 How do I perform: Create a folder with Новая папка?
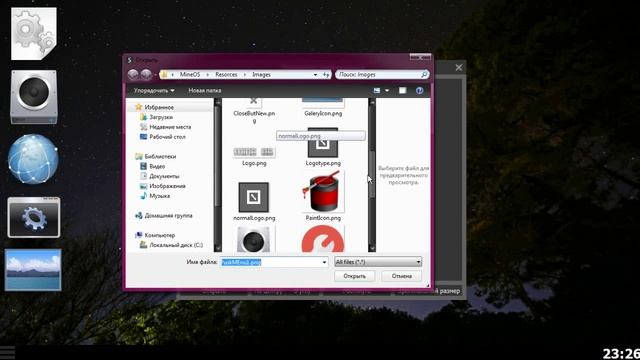tap(204, 91)
